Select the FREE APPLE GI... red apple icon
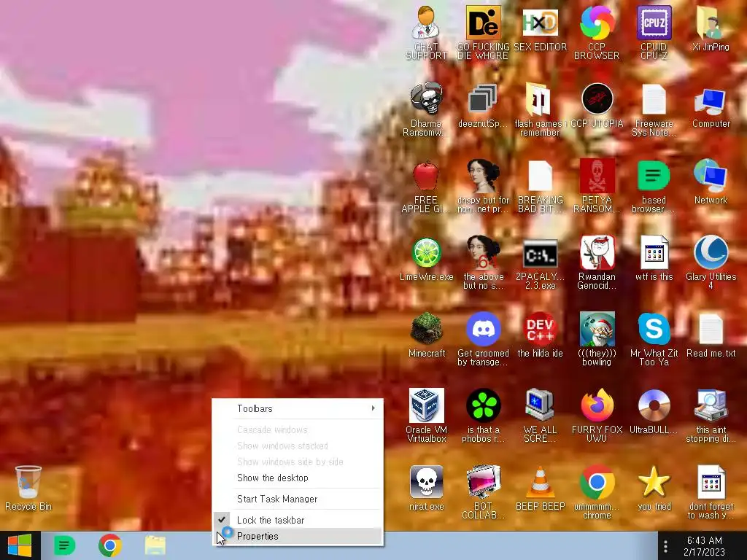747x560 pixels. click(x=426, y=186)
